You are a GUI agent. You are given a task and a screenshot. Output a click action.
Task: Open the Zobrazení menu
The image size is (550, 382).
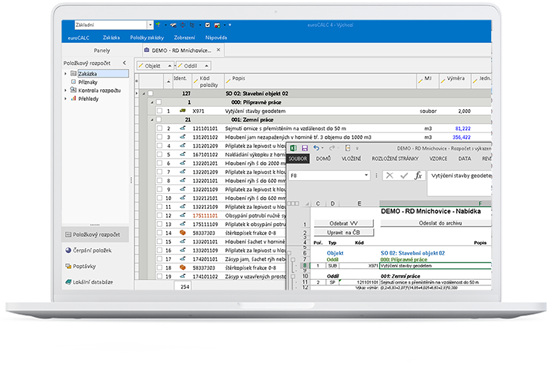click(184, 38)
